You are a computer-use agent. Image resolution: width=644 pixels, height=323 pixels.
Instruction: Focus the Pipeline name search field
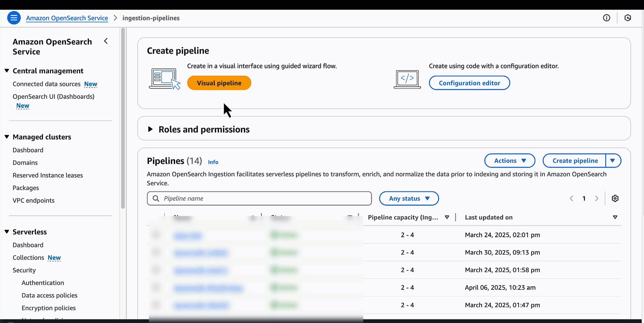259,198
